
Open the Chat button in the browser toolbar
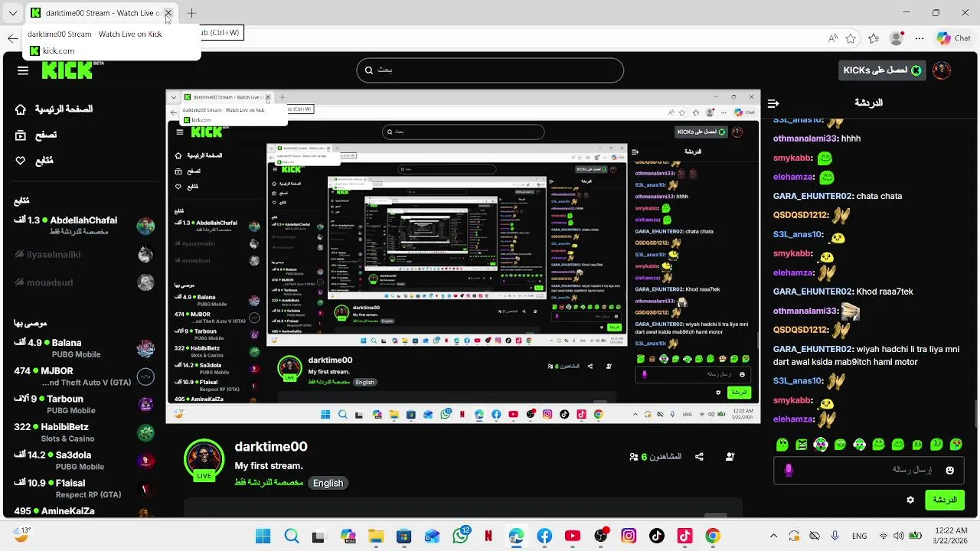click(954, 38)
